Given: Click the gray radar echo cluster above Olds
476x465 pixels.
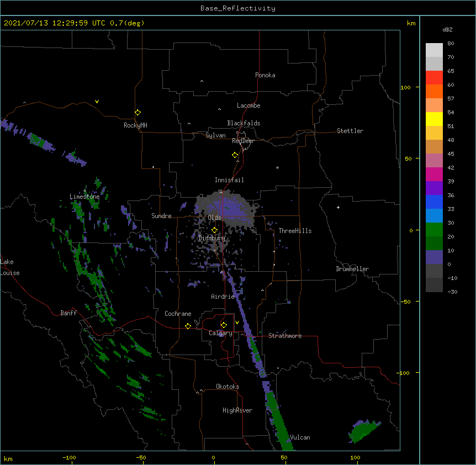Looking at the screenshot, I should (x=226, y=210).
